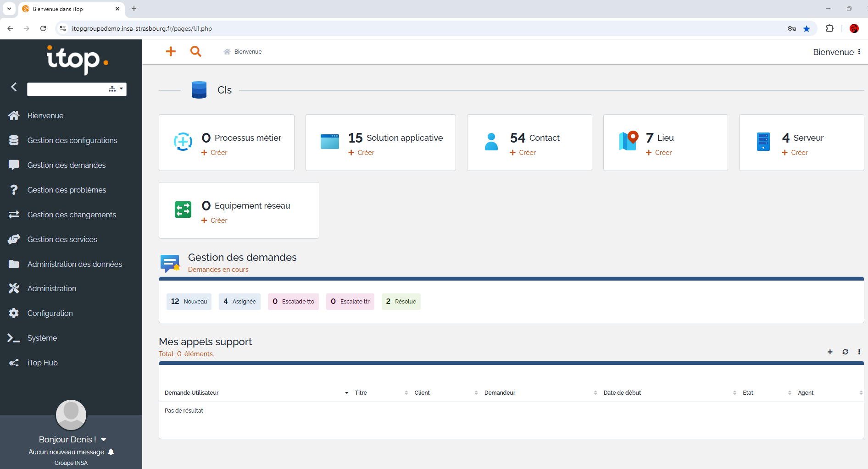868x469 pixels.
Task: Click the user avatar picture
Action: 71,414
